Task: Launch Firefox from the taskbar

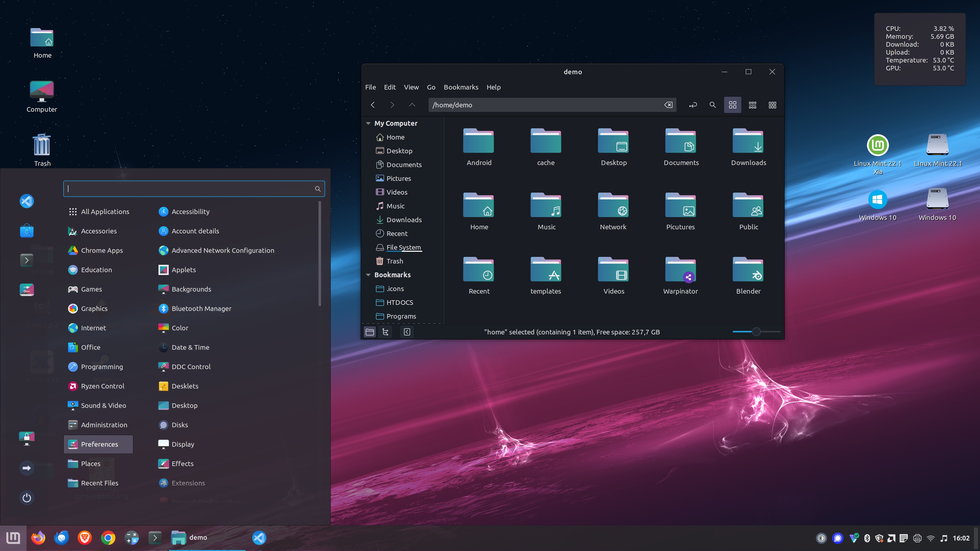Action: (x=38, y=538)
